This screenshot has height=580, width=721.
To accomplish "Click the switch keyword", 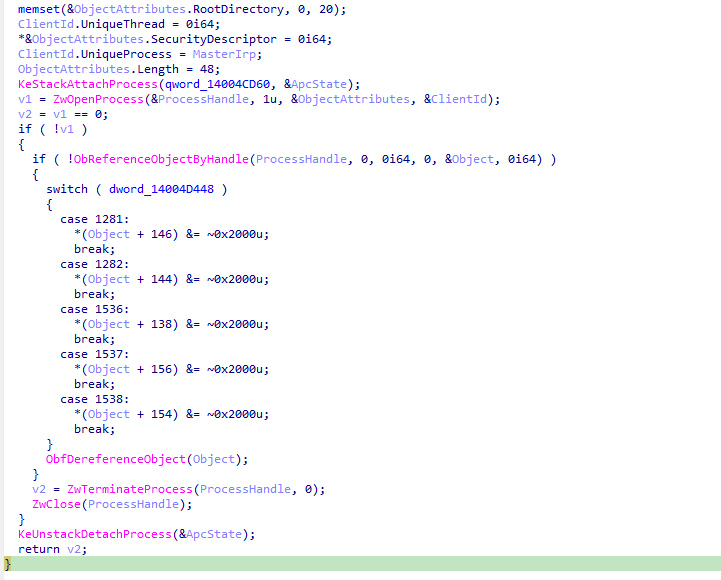I will pos(67,189).
